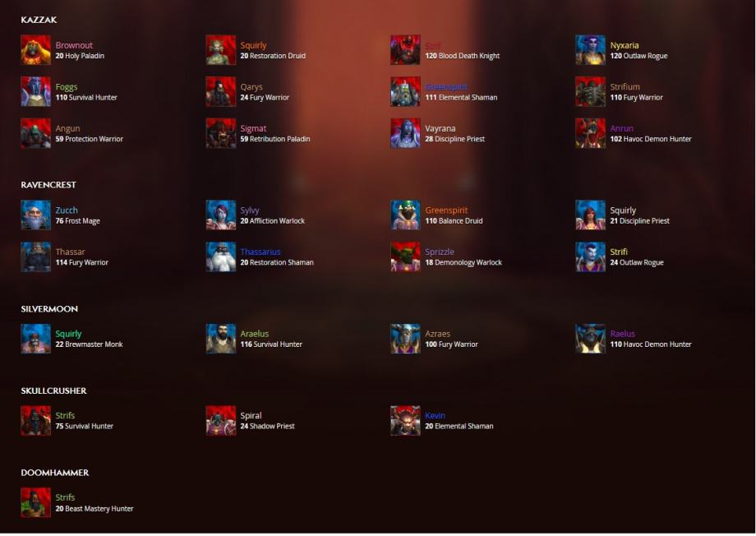
Task: Click the avatar of Foggs, Survival Hunter
Action: point(35,92)
